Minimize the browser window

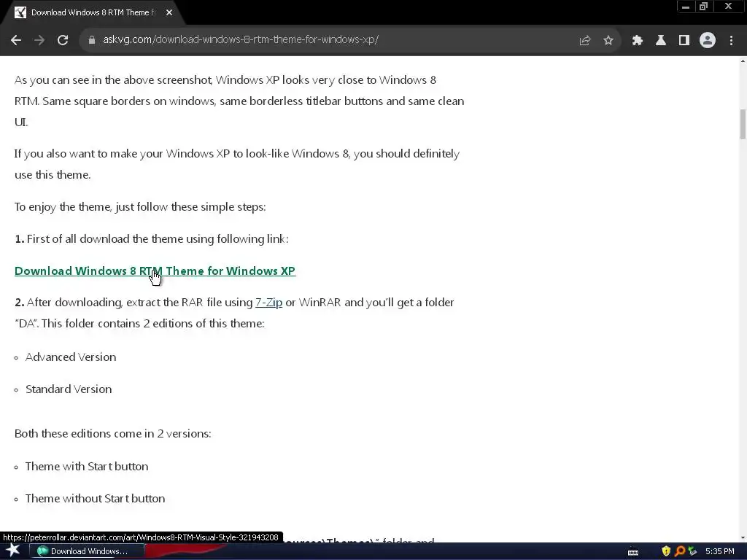(x=686, y=7)
